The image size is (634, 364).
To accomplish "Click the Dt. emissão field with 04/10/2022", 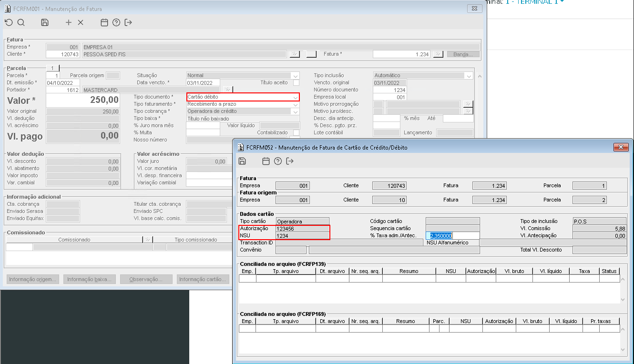I will pyautogui.click(x=63, y=82).
